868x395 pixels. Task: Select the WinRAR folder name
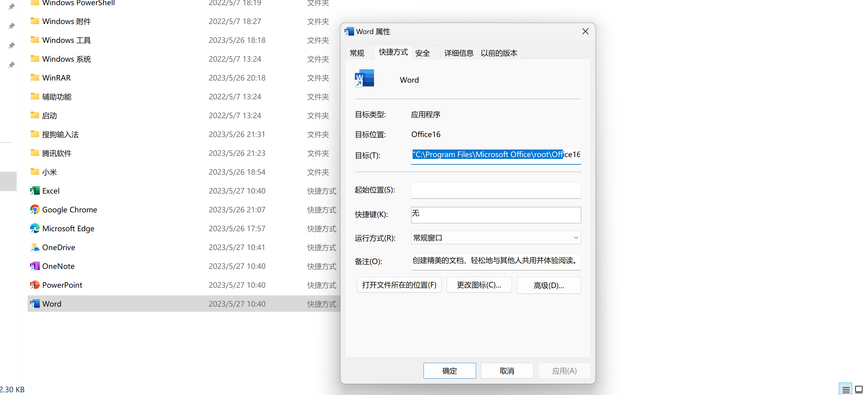56,77
